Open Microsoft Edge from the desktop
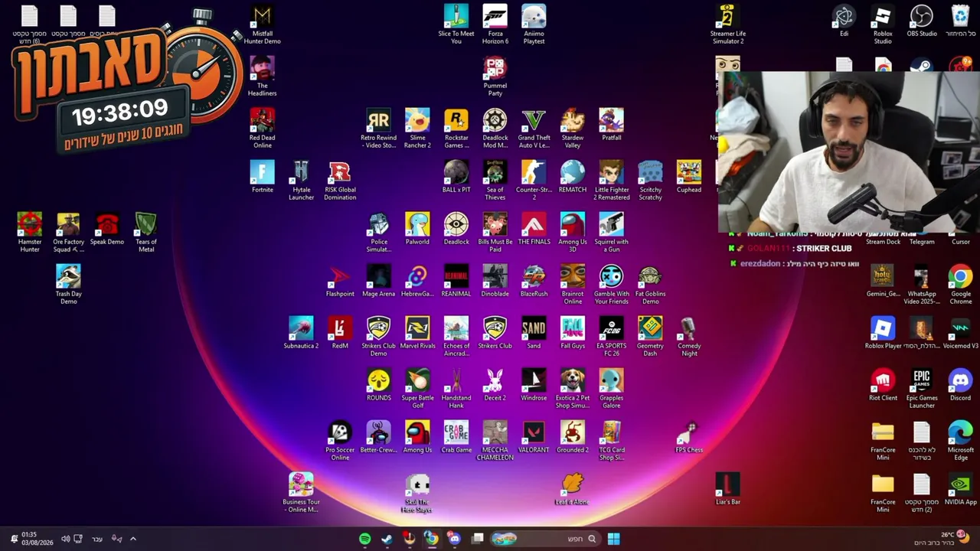This screenshot has width=980, height=551. point(960,441)
